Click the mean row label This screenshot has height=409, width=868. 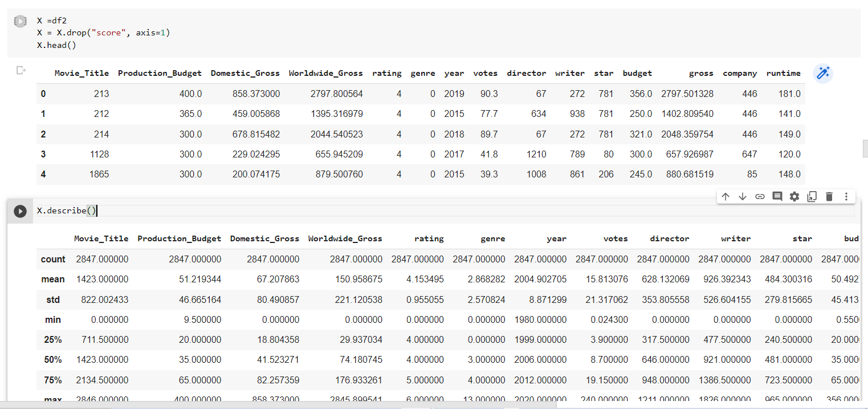53,279
